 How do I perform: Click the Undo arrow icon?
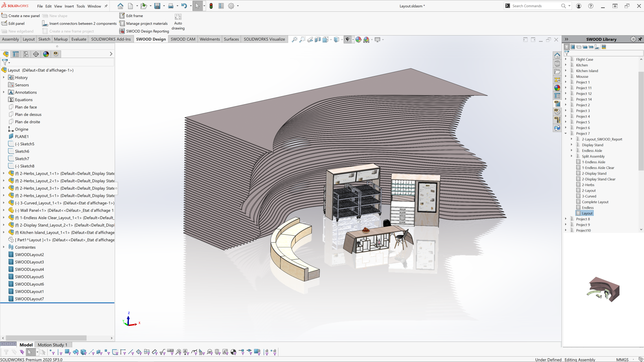[184, 6]
